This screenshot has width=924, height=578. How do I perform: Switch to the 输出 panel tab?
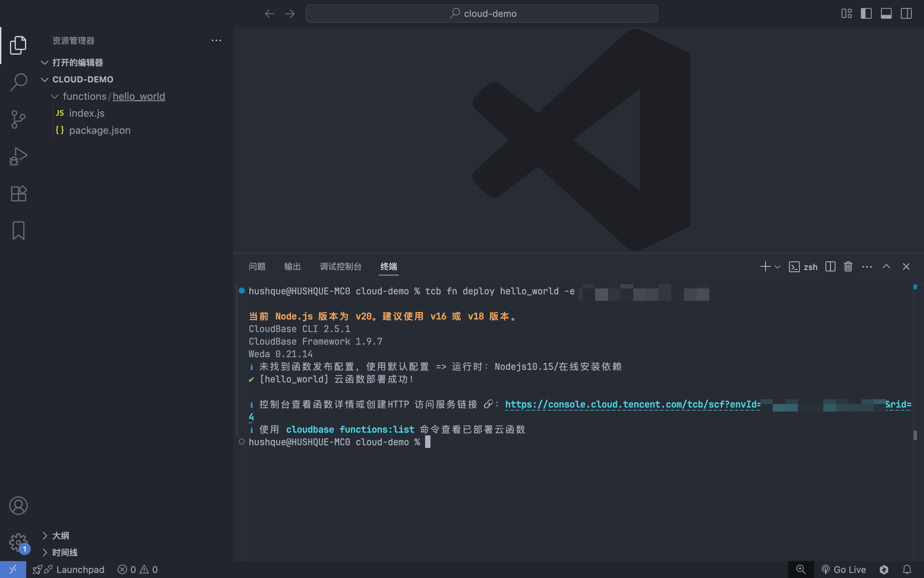click(292, 267)
